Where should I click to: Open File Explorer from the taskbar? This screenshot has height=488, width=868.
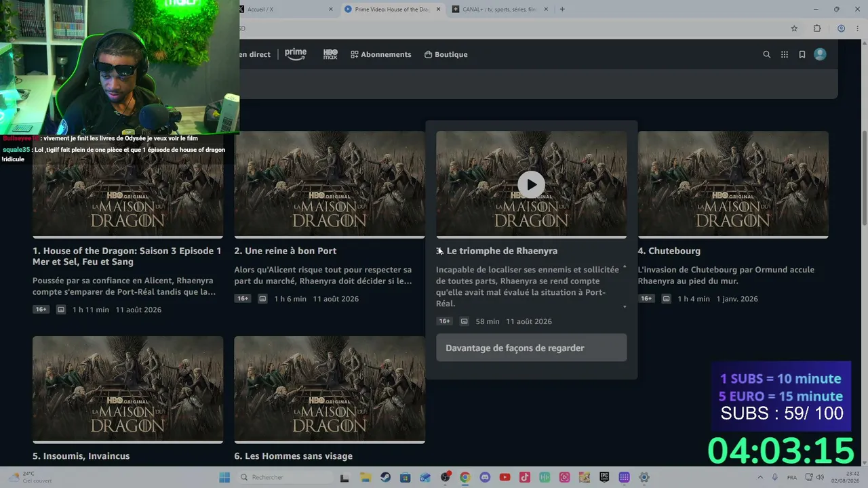tap(366, 477)
